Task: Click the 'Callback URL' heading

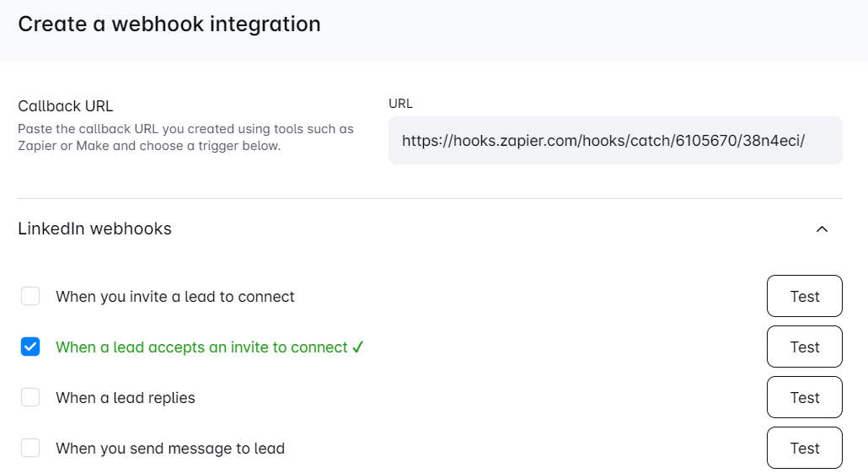Action: coord(66,106)
